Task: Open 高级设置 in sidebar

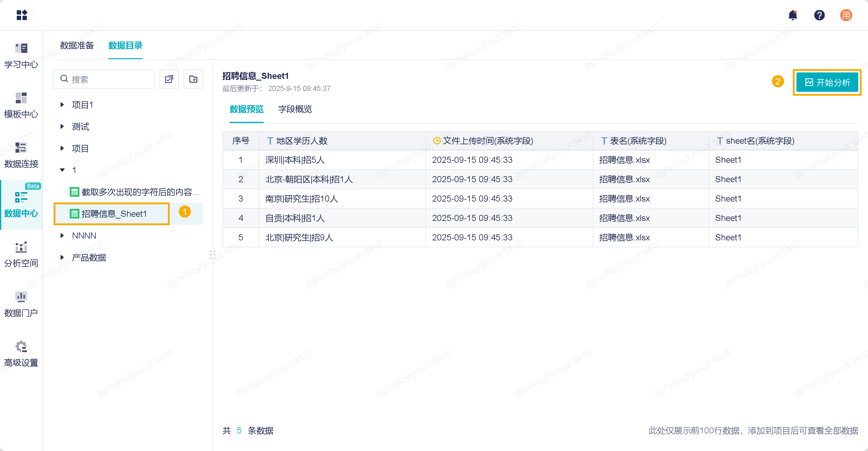Action: click(x=21, y=354)
